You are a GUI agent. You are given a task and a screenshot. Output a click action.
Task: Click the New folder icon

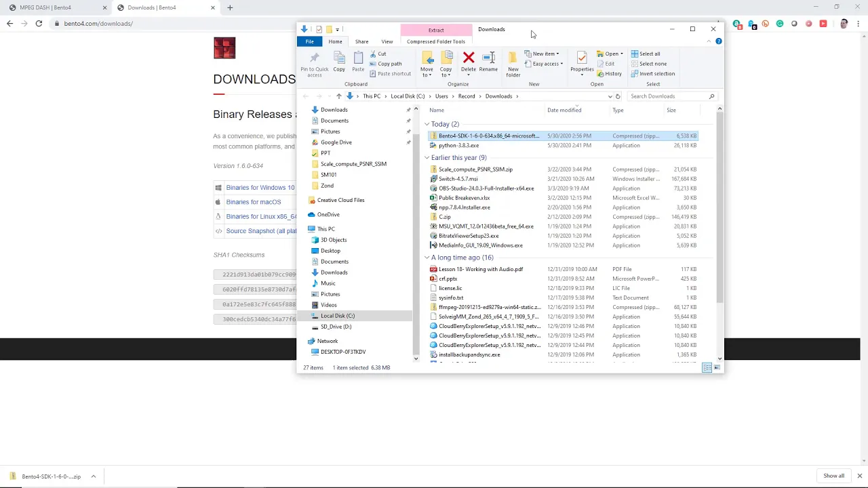point(513,58)
